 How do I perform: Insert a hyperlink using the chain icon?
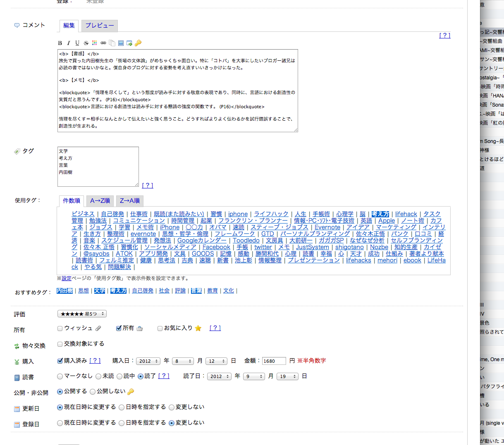pyautogui.click(x=103, y=43)
